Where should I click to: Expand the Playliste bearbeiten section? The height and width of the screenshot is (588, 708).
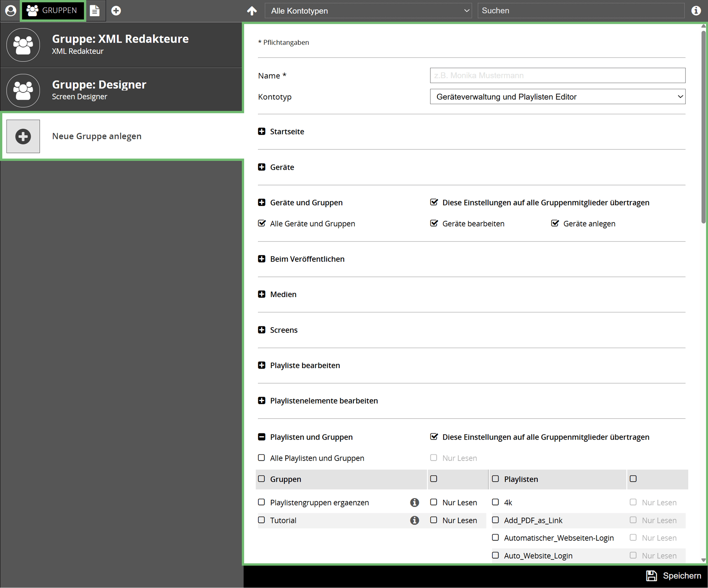pos(262,365)
